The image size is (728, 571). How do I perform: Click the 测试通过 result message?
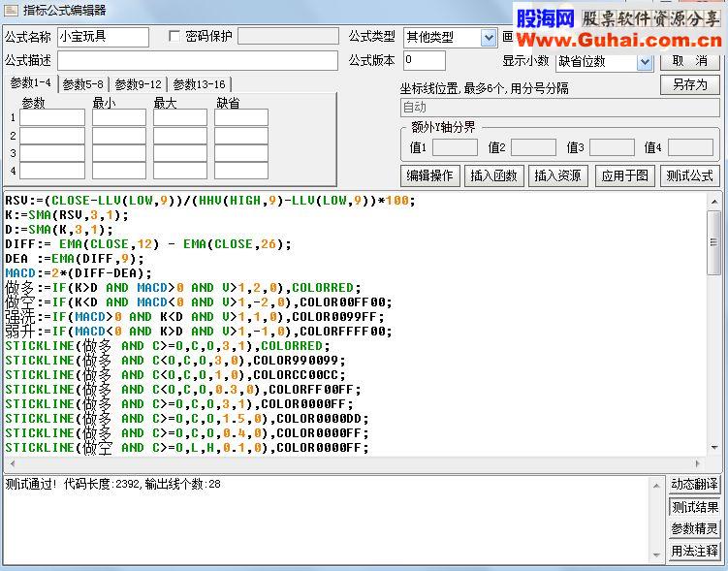point(113,484)
